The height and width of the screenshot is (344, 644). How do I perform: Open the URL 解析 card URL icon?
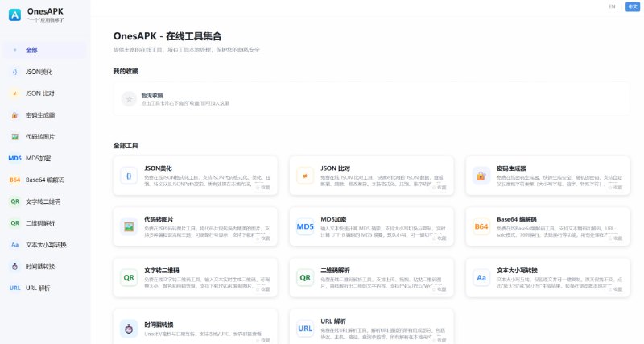[x=305, y=329]
